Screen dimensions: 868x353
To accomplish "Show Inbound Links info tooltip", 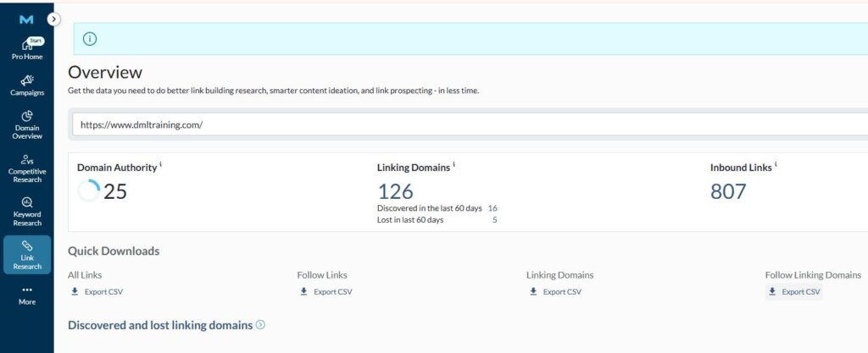I will tap(776, 165).
